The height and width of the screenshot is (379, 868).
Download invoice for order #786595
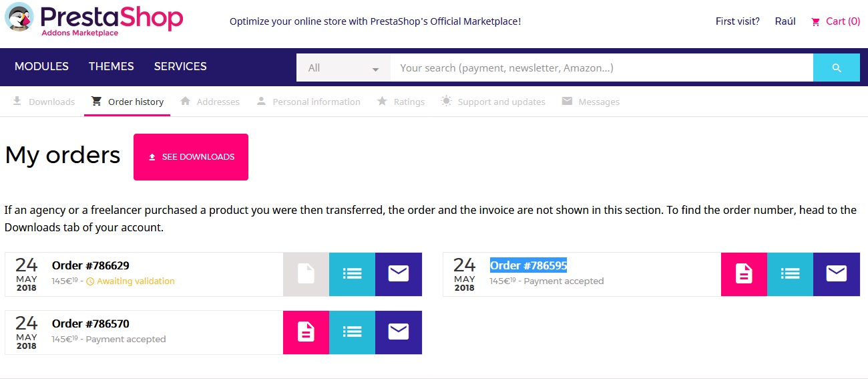tap(744, 274)
